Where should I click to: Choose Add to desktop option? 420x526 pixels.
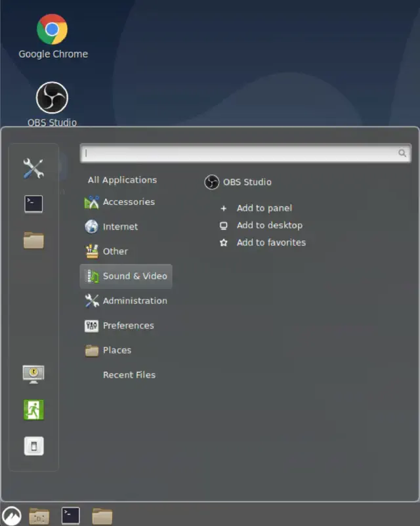269,225
